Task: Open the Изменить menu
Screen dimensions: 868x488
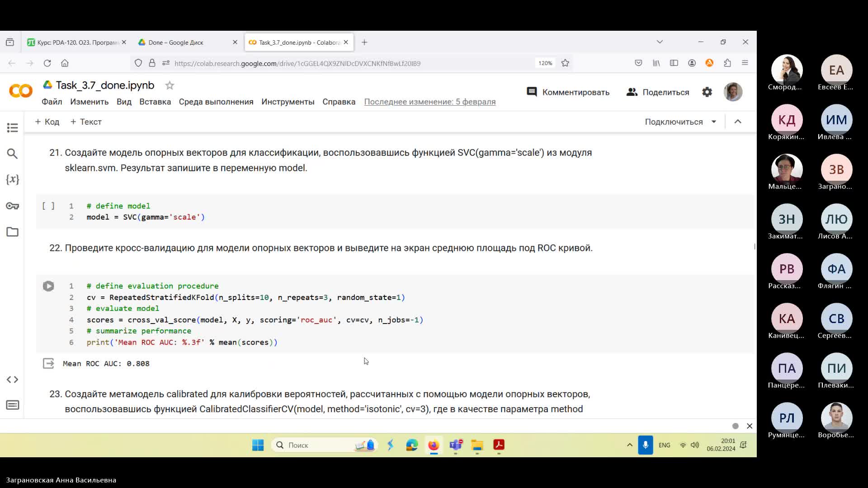Action: 90,102
